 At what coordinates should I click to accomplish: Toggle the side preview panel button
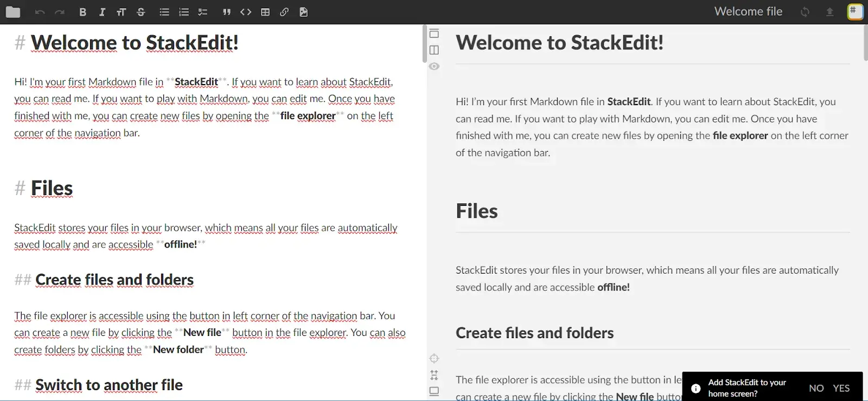(434, 50)
